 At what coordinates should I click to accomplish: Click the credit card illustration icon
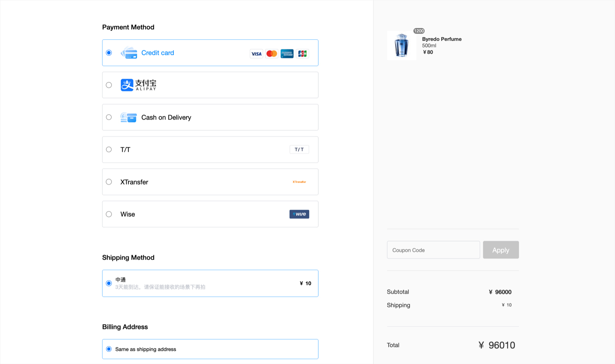[x=129, y=53]
